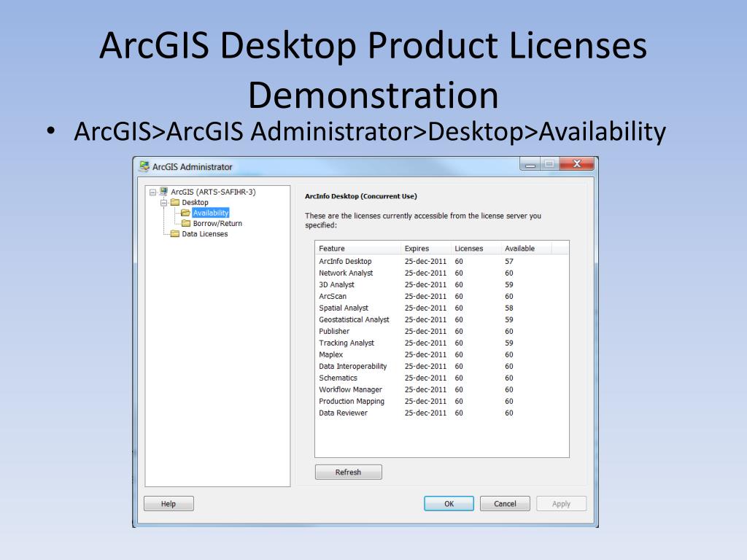Confirm with the OK button

pyautogui.click(x=449, y=503)
